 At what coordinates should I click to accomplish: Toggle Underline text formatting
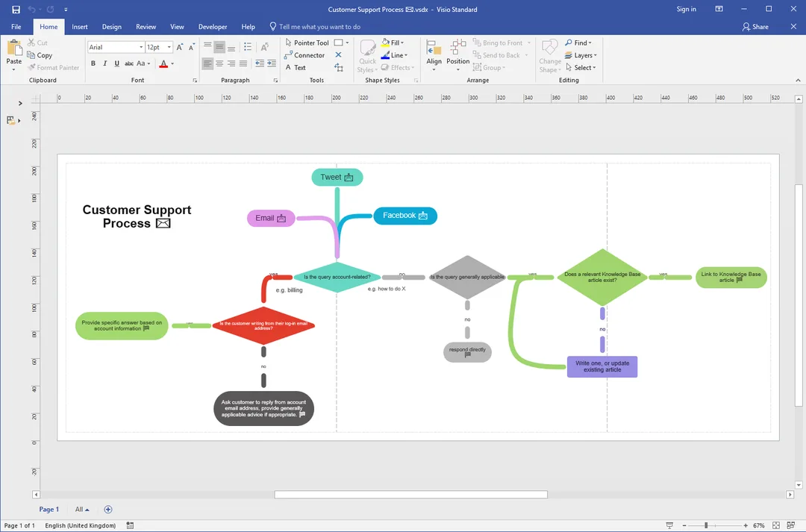coord(116,63)
